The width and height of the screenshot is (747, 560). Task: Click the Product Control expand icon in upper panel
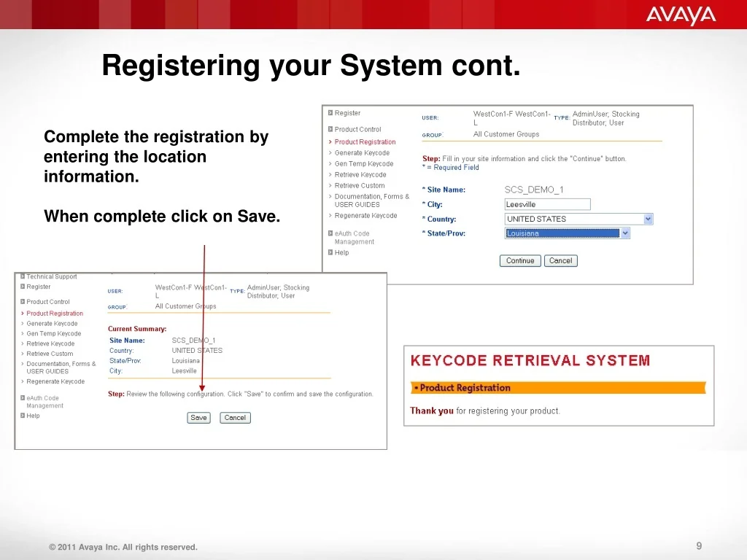[x=330, y=129]
